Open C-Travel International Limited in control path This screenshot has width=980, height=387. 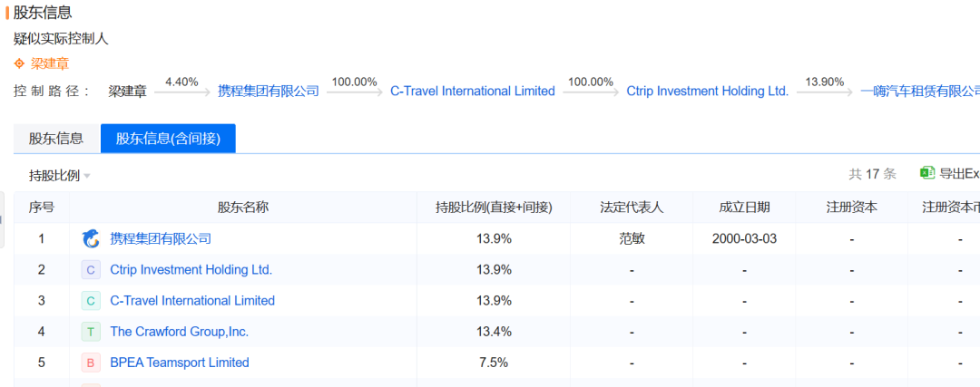[x=473, y=92]
